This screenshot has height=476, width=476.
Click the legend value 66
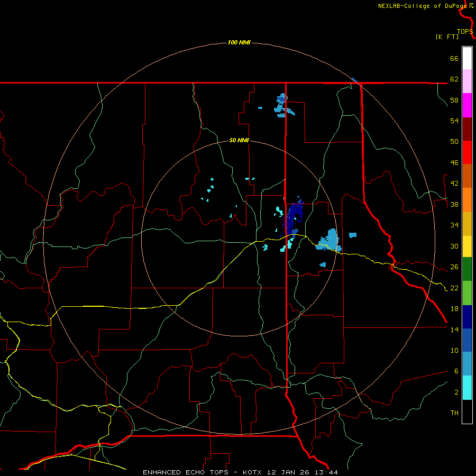tap(454, 58)
